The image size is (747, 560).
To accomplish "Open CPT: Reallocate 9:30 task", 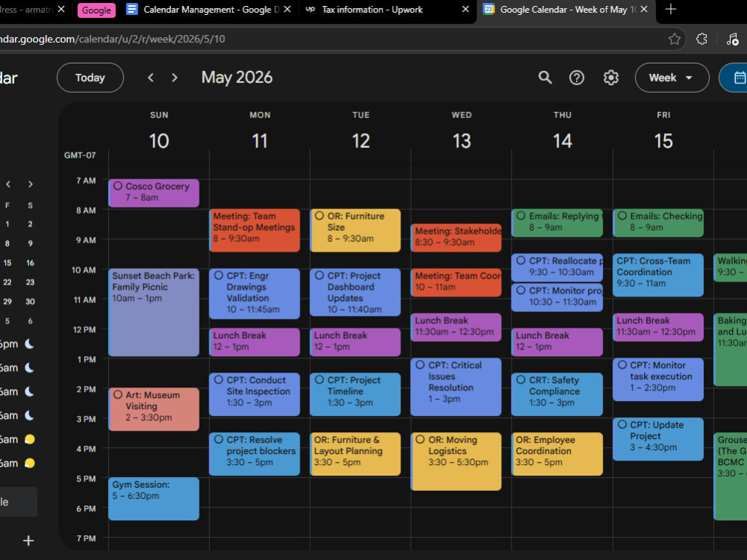I will click(x=557, y=267).
